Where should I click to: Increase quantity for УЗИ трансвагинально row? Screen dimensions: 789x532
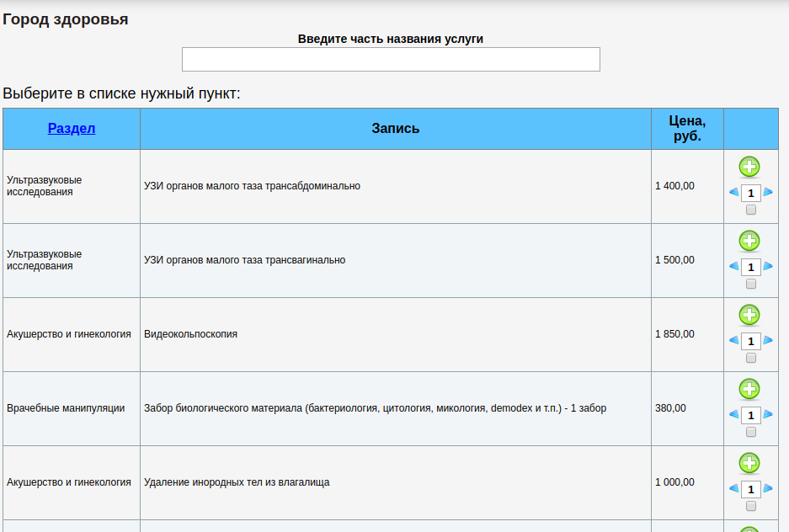(x=768, y=267)
